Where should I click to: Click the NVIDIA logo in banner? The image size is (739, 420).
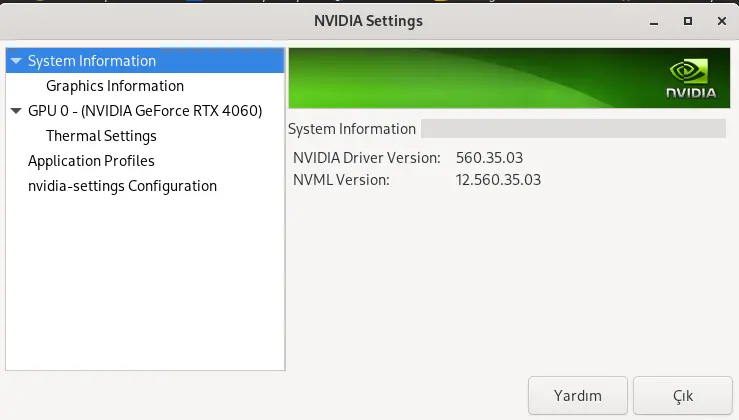click(x=691, y=79)
